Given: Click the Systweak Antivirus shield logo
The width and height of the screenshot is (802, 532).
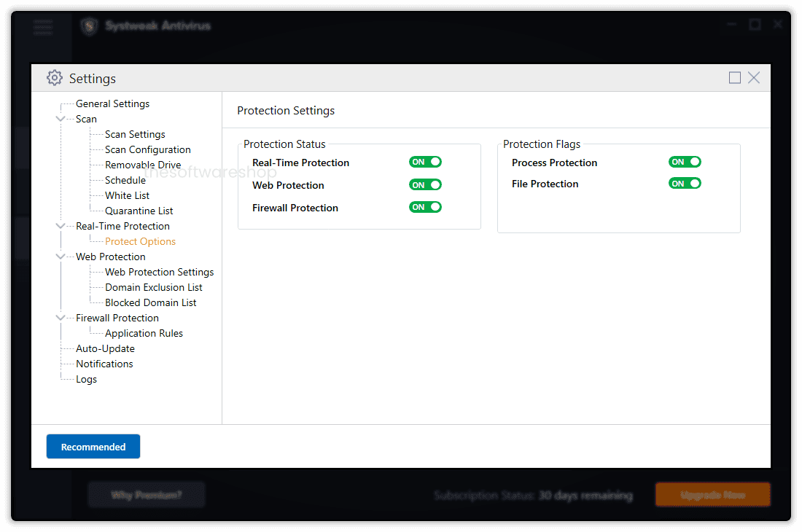Looking at the screenshot, I should pos(89,26).
